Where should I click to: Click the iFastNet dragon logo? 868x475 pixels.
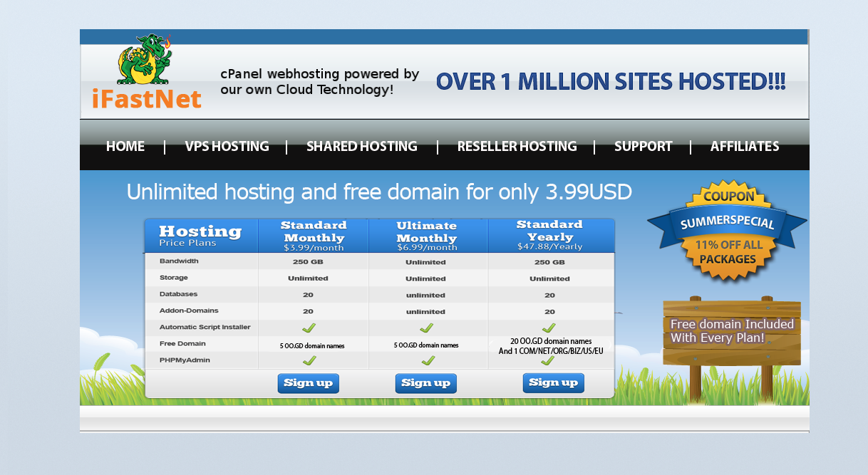(x=146, y=72)
